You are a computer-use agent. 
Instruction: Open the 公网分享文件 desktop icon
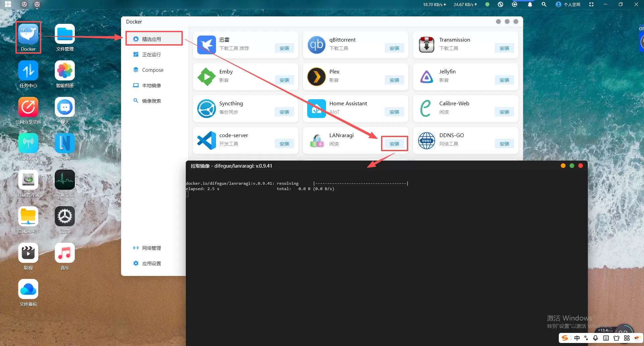tap(28, 107)
